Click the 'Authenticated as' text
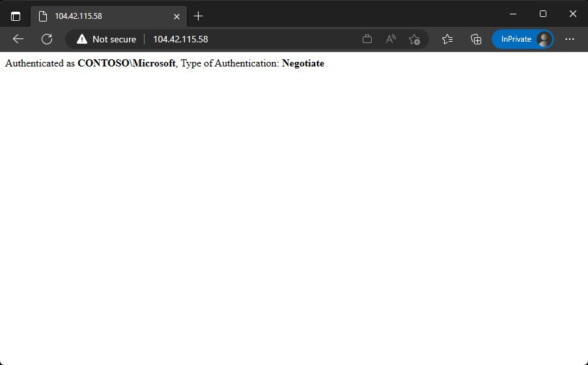Image resolution: width=588 pixels, height=365 pixels. (40, 63)
